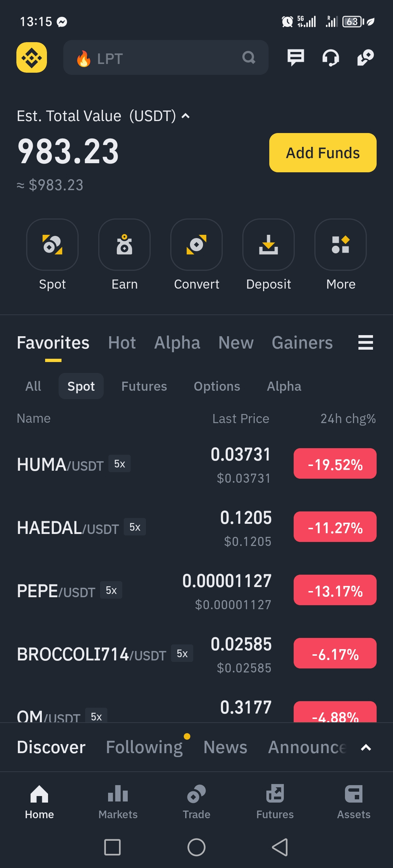Select the All filter chip
Image resolution: width=393 pixels, height=868 pixels.
33,386
